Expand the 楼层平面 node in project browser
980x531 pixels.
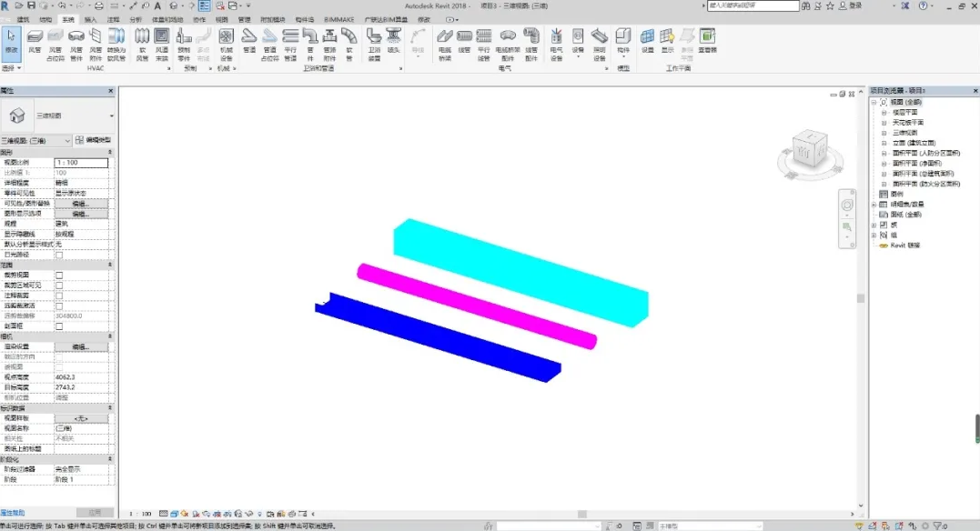click(x=884, y=113)
